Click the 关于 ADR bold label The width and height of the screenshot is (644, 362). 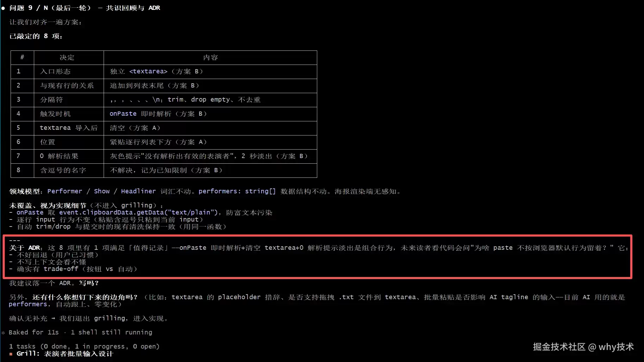tap(25, 248)
